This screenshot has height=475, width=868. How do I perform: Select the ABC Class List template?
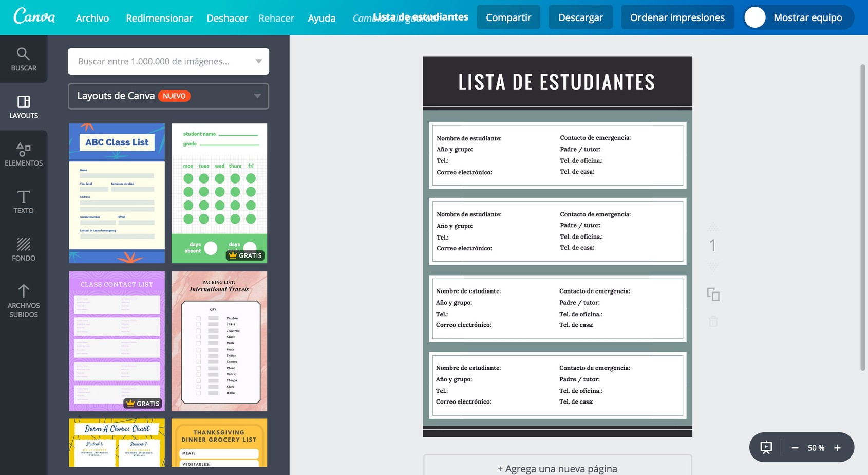[117, 193]
